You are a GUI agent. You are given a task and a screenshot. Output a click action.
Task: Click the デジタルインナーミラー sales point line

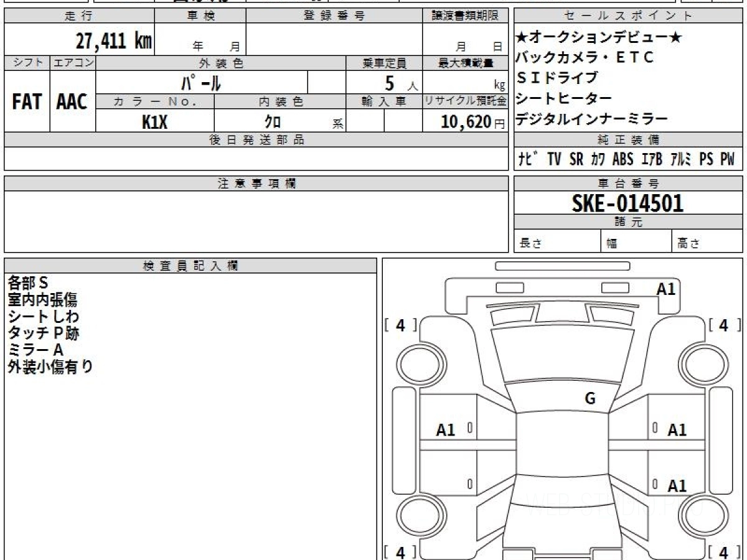[592, 119]
